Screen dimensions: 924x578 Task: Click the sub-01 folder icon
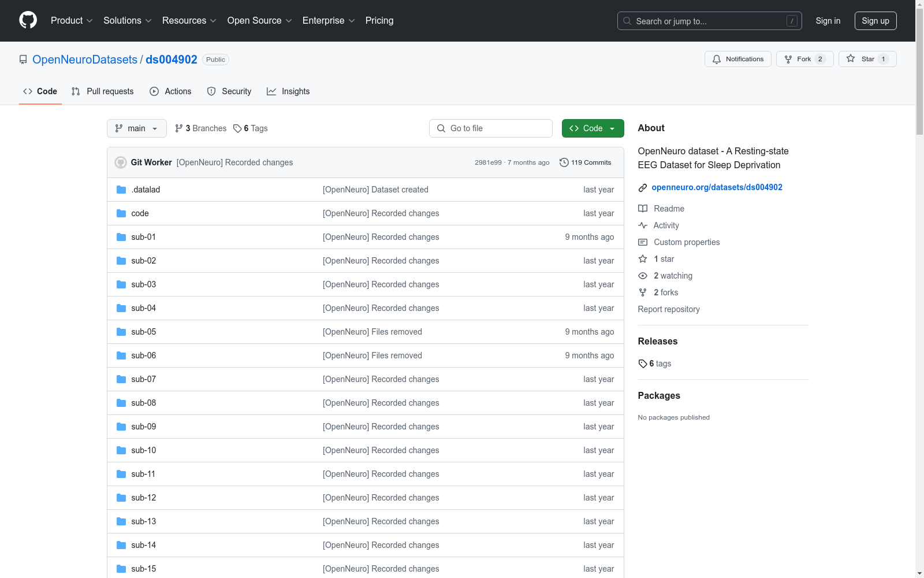pyautogui.click(x=121, y=237)
